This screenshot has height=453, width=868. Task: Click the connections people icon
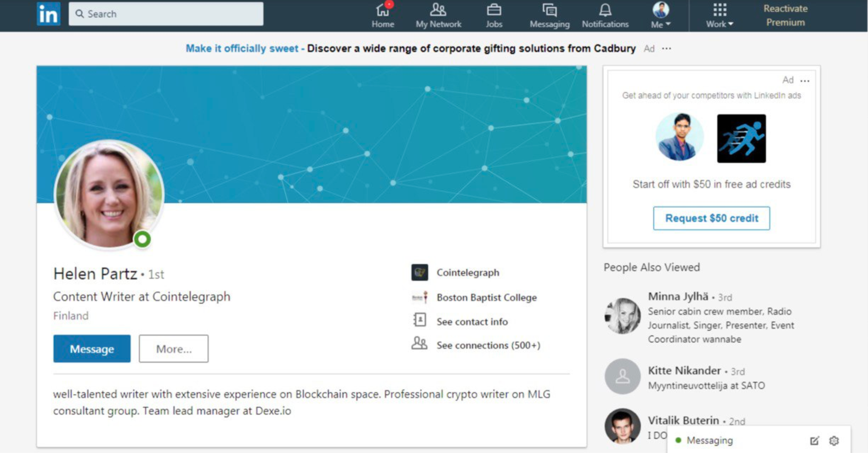pos(419,343)
